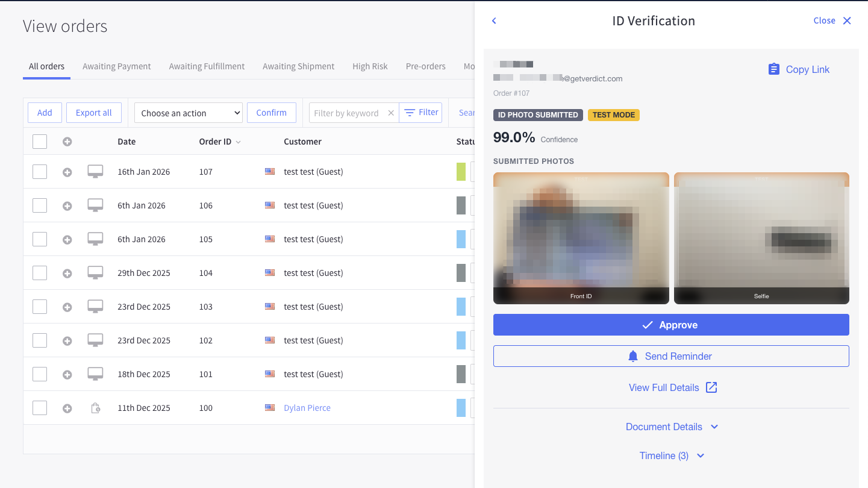The image size is (868, 488).
Task: Open the Dylan Pierce customer link
Action: (307, 407)
